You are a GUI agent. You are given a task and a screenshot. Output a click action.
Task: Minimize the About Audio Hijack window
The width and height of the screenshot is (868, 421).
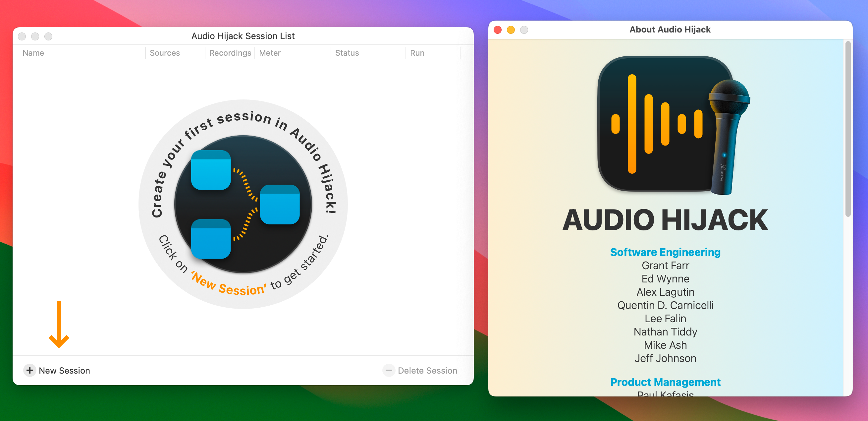pos(511,30)
